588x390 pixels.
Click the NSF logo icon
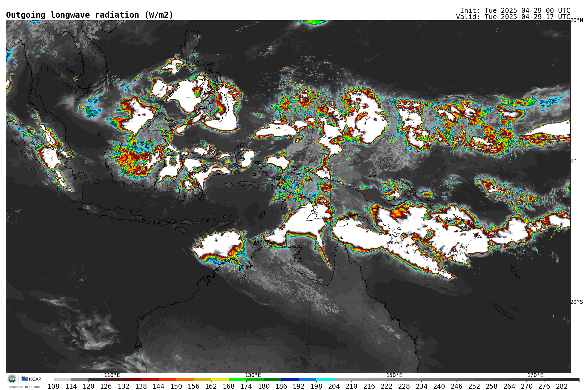click(x=12, y=379)
